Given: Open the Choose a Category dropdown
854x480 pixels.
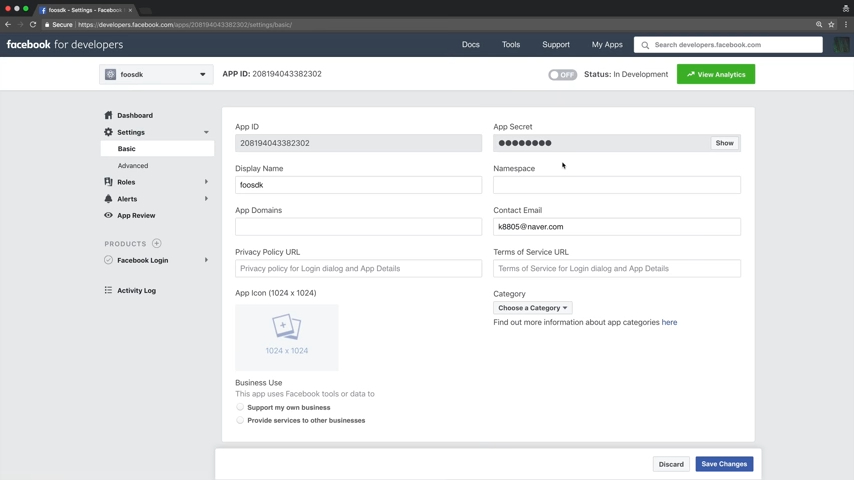Looking at the screenshot, I should pyautogui.click(x=532, y=308).
